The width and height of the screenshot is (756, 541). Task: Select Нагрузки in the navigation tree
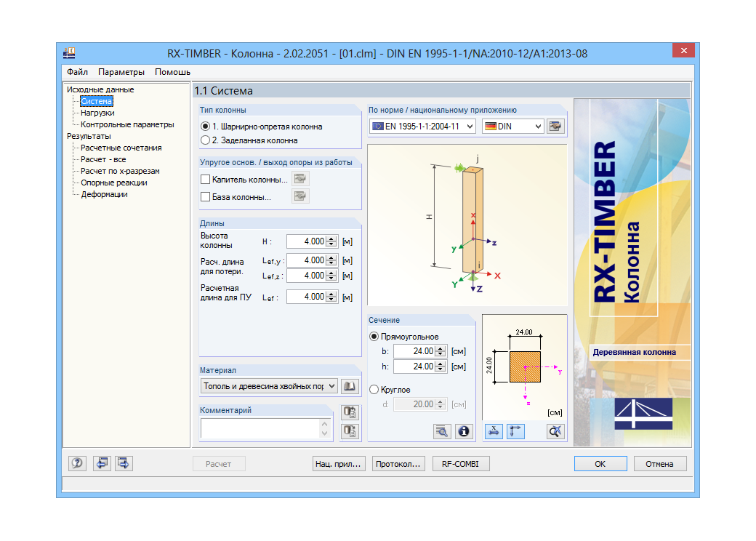point(97,113)
